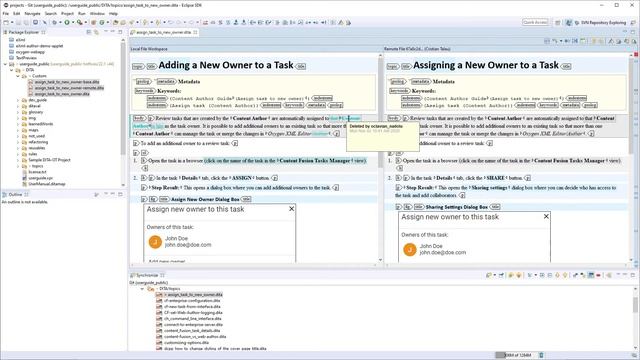The width and height of the screenshot is (640, 360).
Task: Select cf-enterprise-configuration.dita in Synchronize view
Action: 192,300
